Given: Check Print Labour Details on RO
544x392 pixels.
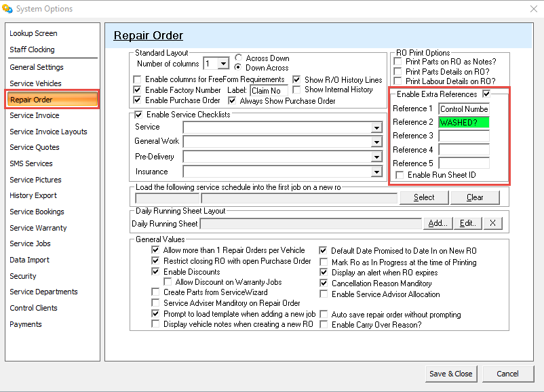Looking at the screenshot, I should pos(398,81).
